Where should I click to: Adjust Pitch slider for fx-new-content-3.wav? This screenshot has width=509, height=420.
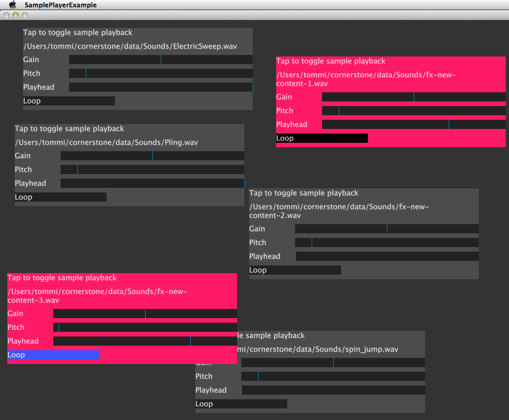coord(145,327)
